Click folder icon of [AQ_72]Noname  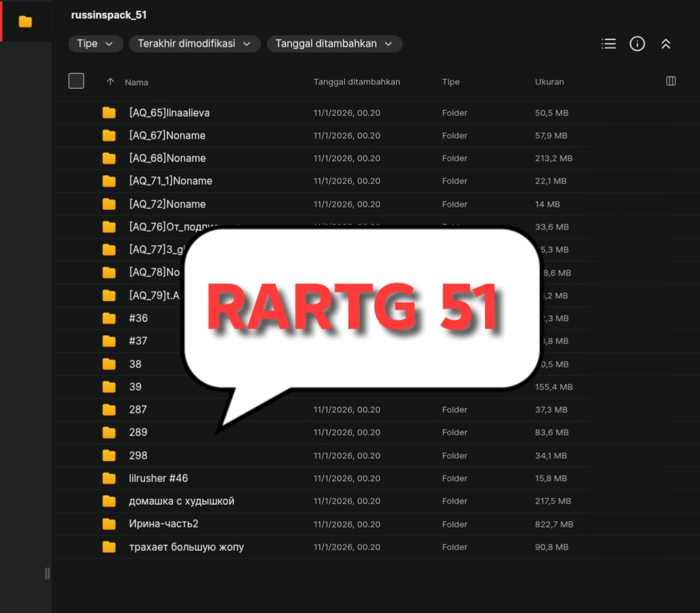pos(109,204)
